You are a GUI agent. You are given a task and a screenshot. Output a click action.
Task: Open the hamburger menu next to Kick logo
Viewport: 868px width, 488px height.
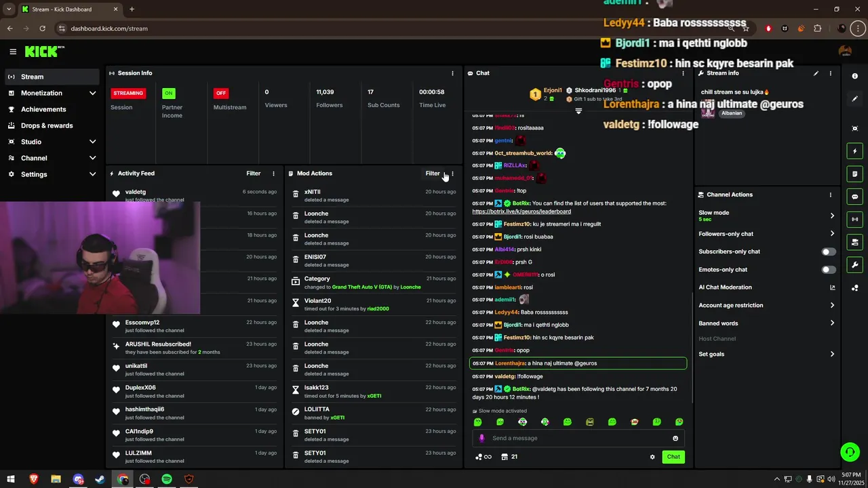click(x=13, y=52)
